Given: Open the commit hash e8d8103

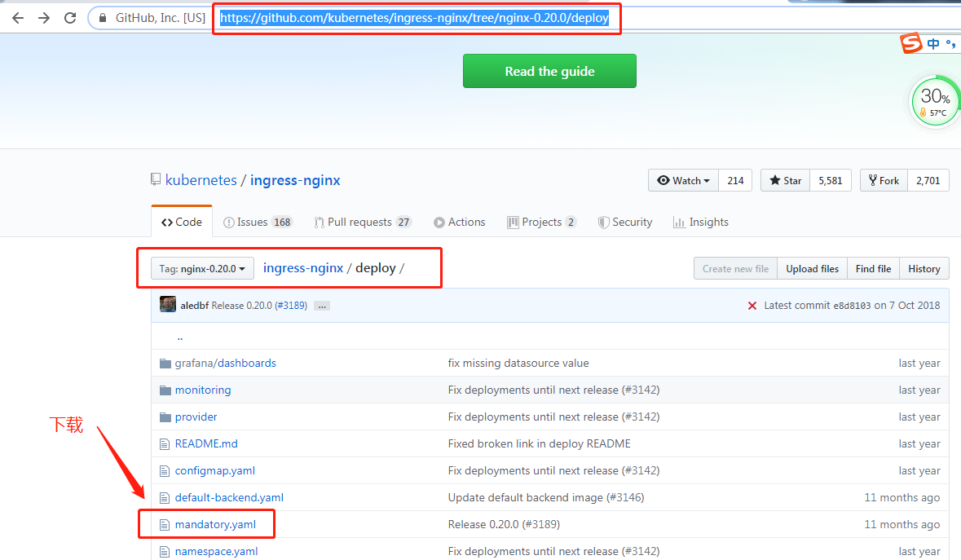Looking at the screenshot, I should tap(852, 306).
